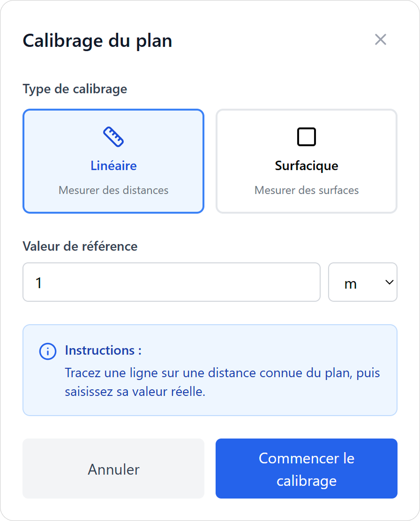420x521 pixels.
Task: Click the Valeur de référence input field
Action: click(172, 282)
